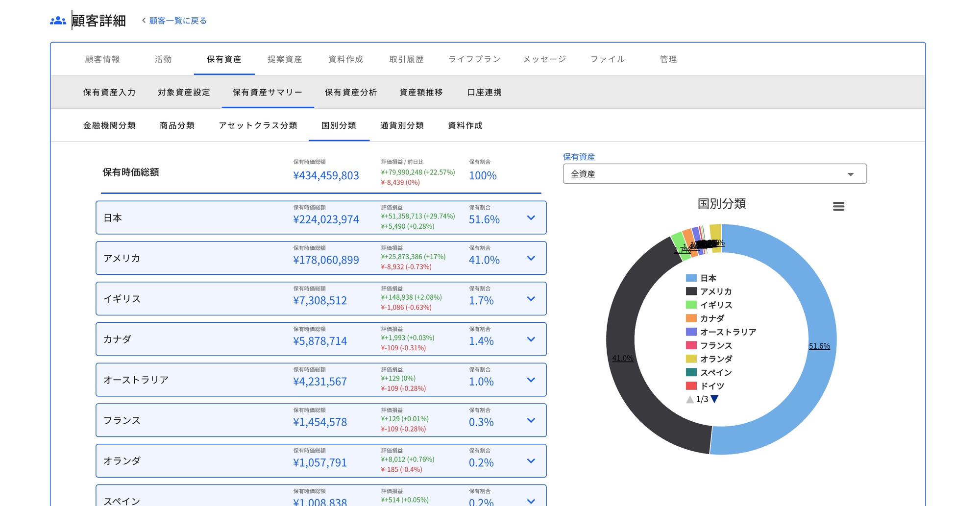Click the カナダ value ¥5,878,714

click(320, 341)
